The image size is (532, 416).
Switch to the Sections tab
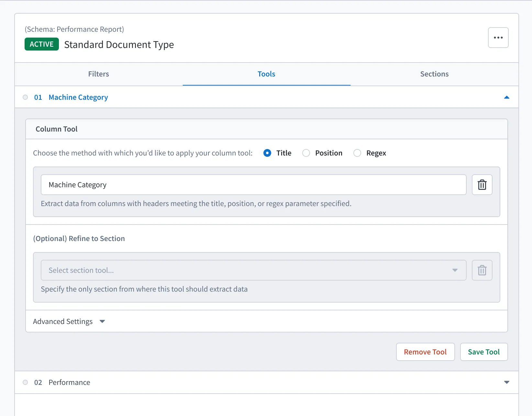pyautogui.click(x=434, y=74)
